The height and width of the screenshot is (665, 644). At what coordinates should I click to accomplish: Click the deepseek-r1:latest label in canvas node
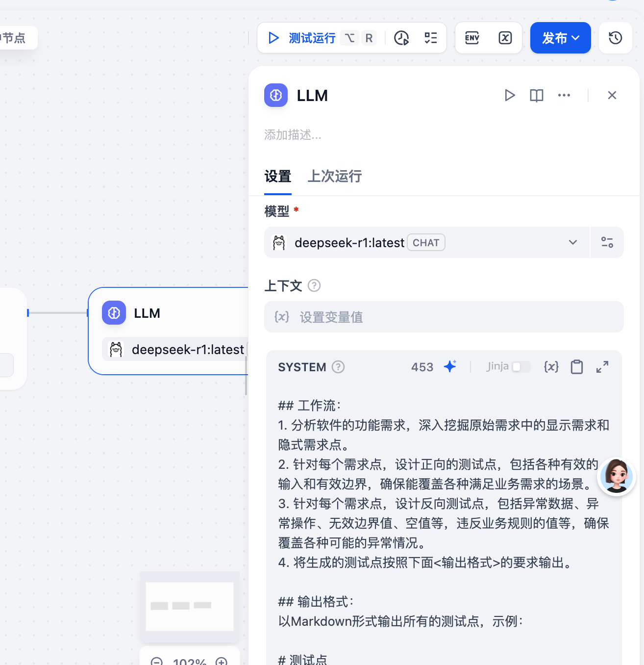[x=188, y=349]
